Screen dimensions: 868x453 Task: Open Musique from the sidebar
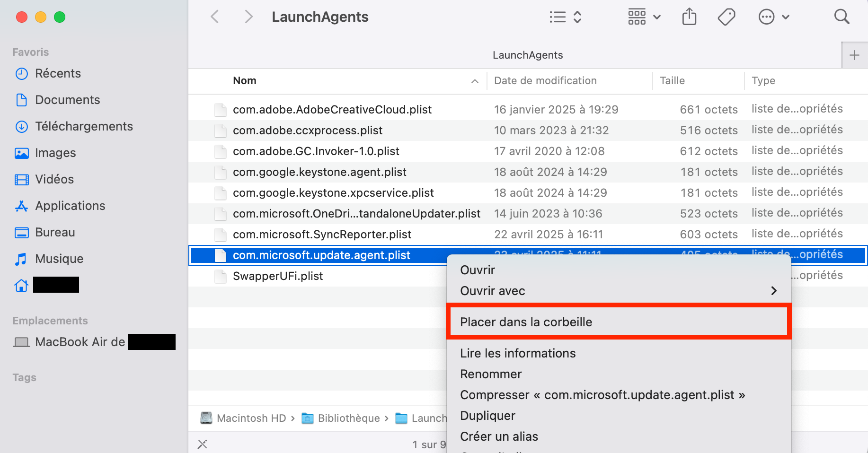(x=58, y=259)
